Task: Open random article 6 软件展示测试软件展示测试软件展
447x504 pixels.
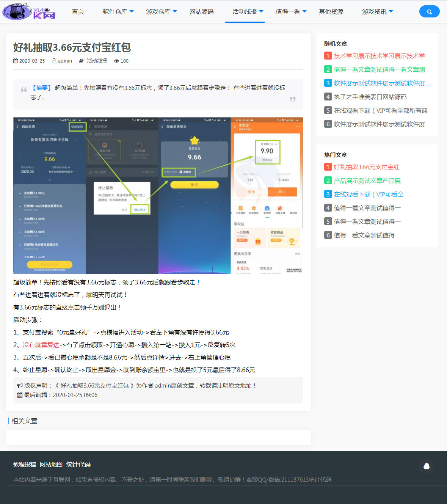Action: 379,124
